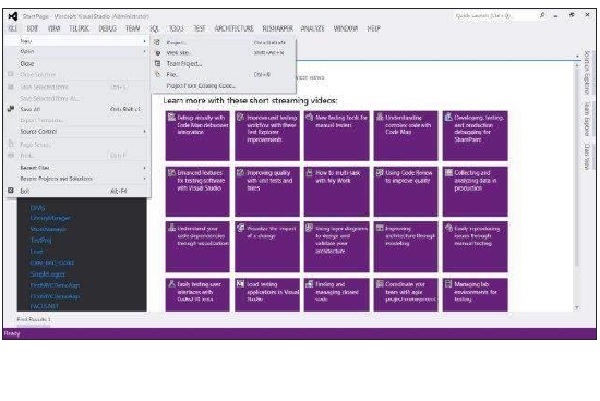
Task: Choose Save All in the File menu
Action: click(78, 109)
